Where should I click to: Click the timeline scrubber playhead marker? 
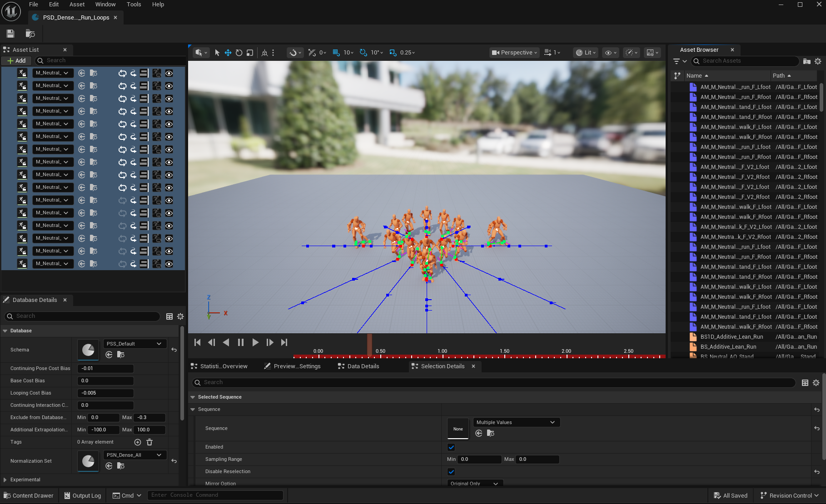[369, 344]
